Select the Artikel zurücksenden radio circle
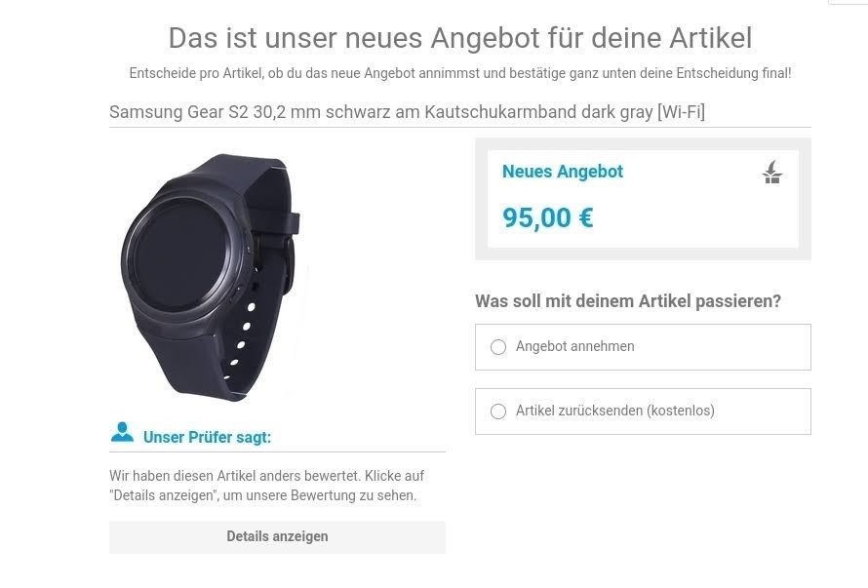 (x=498, y=412)
